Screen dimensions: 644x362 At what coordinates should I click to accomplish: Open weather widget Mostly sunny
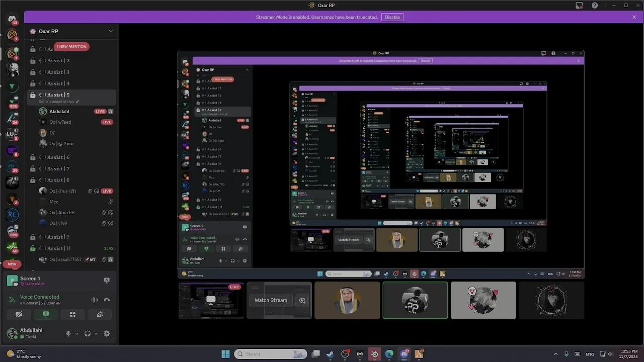[24, 354]
